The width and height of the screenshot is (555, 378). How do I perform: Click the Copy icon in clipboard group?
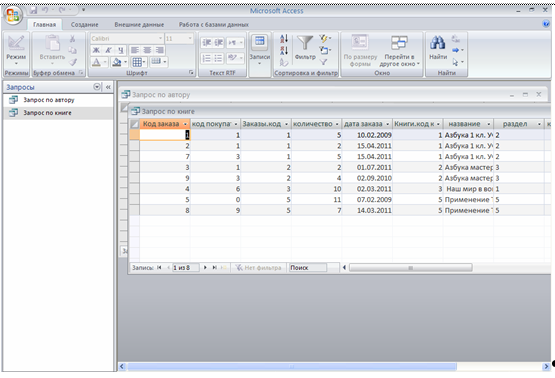[x=73, y=50]
